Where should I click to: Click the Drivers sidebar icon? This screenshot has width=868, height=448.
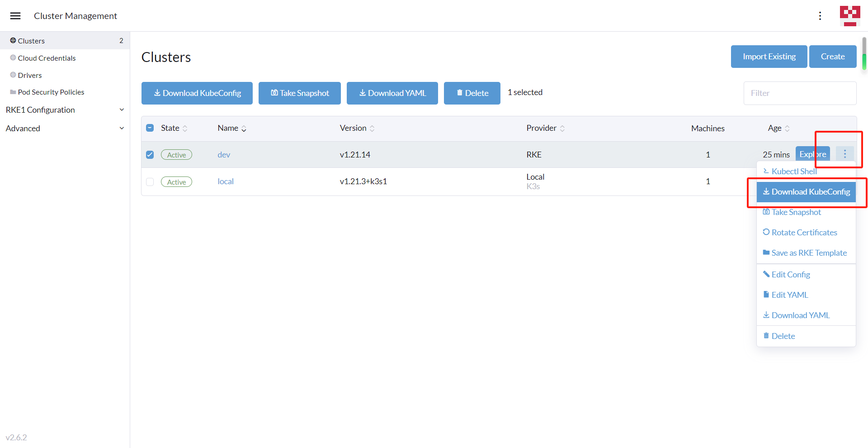point(13,75)
